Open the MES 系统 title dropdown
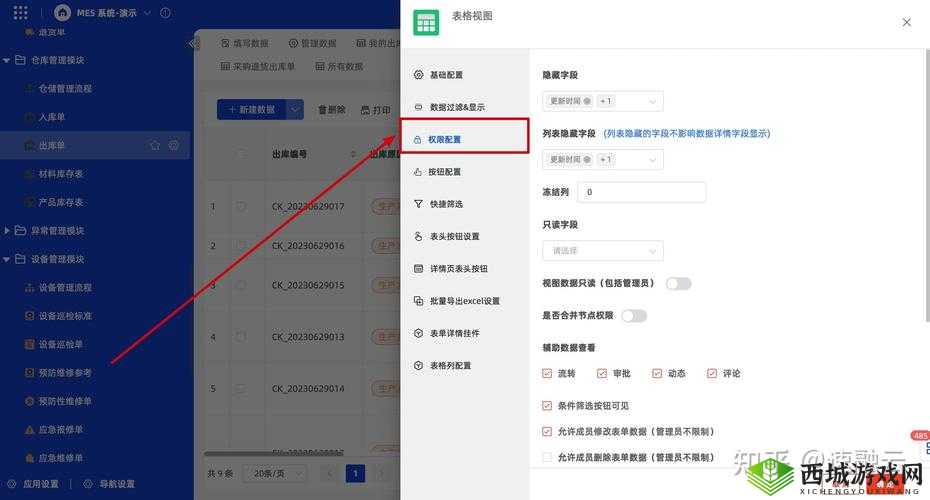Screen dimensions: 930x500 coord(148,12)
